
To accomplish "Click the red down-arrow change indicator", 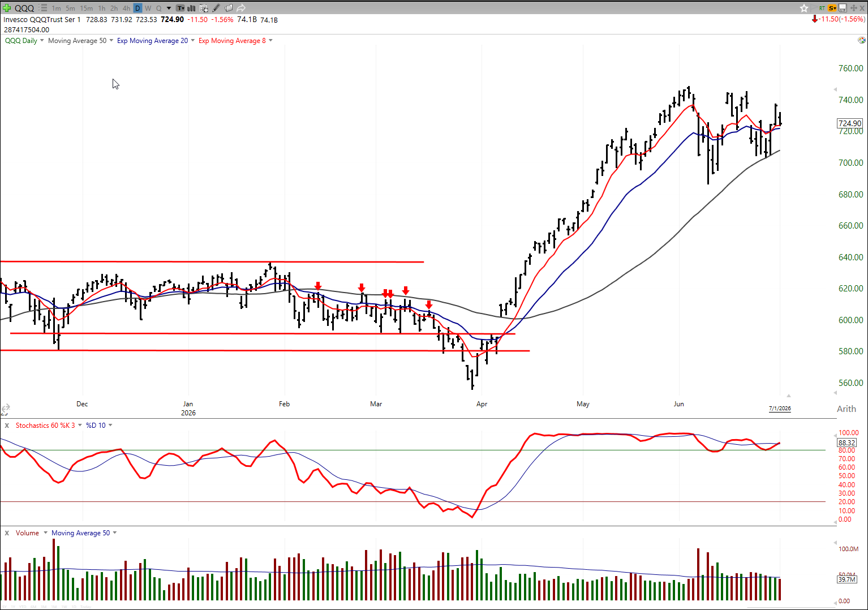I will pyautogui.click(x=815, y=19).
